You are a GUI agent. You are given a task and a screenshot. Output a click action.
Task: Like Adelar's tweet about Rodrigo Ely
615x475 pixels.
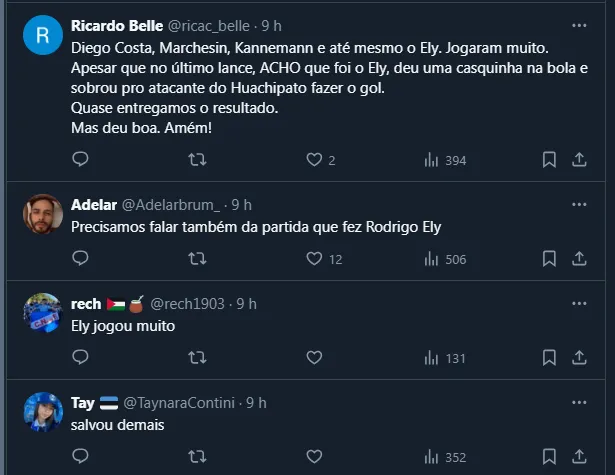[x=314, y=259]
